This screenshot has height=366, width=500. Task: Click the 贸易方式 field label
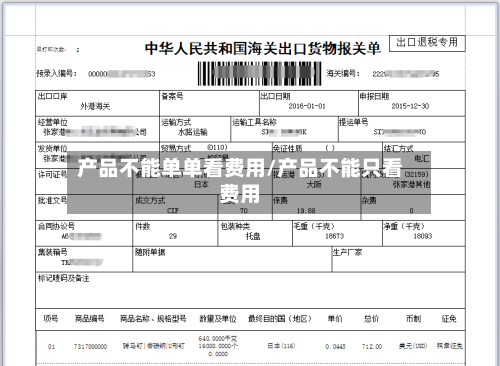176,148
